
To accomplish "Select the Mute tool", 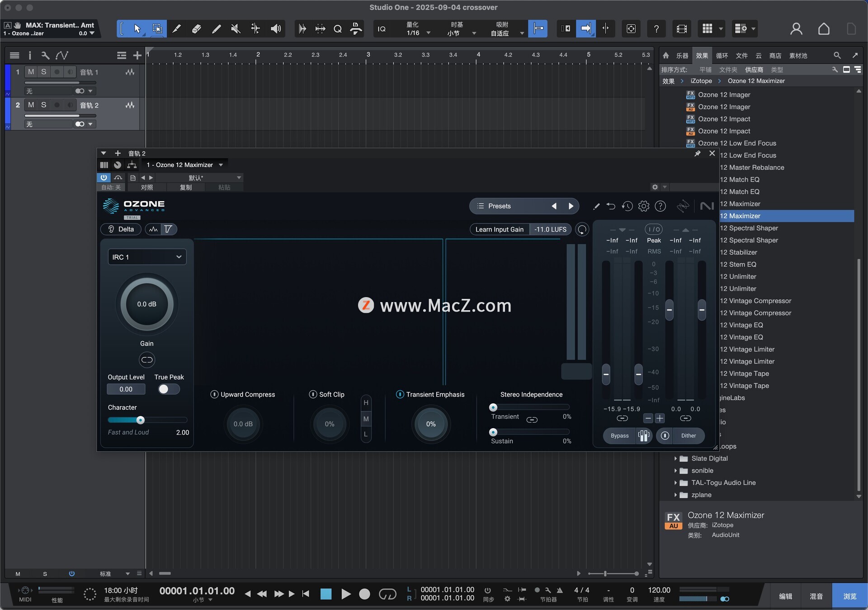I will pos(236,29).
